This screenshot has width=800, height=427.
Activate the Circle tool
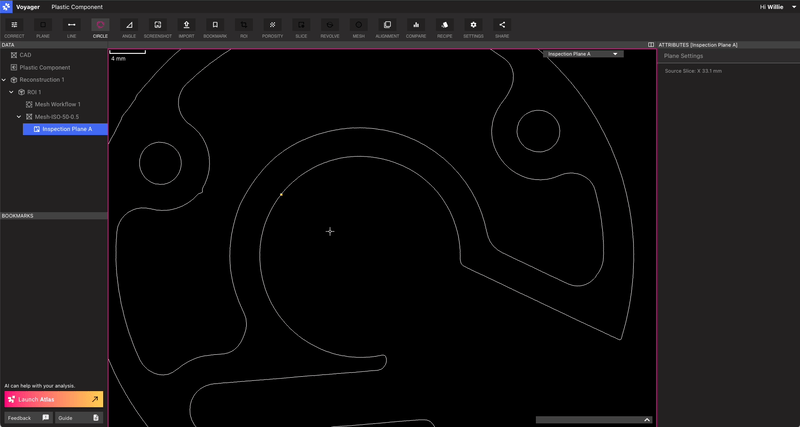[100, 29]
